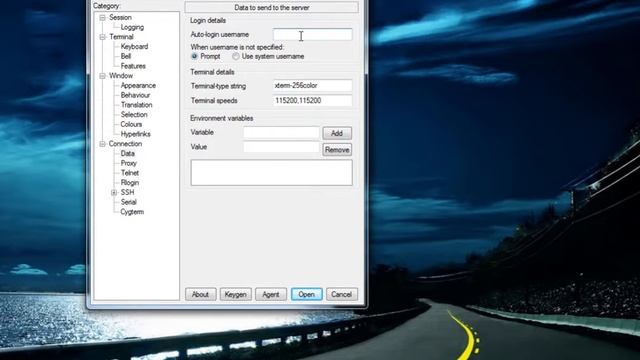The image size is (640, 360).
Task: Select Use system username option
Action: (x=236, y=56)
